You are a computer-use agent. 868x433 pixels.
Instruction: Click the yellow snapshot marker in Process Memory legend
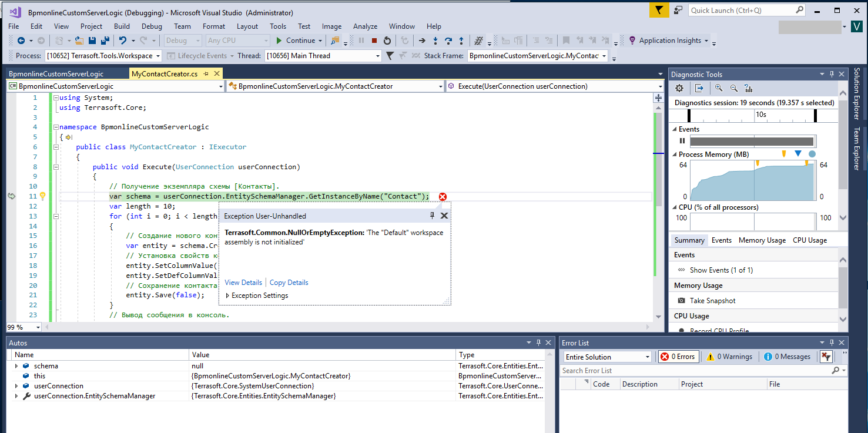coord(784,154)
